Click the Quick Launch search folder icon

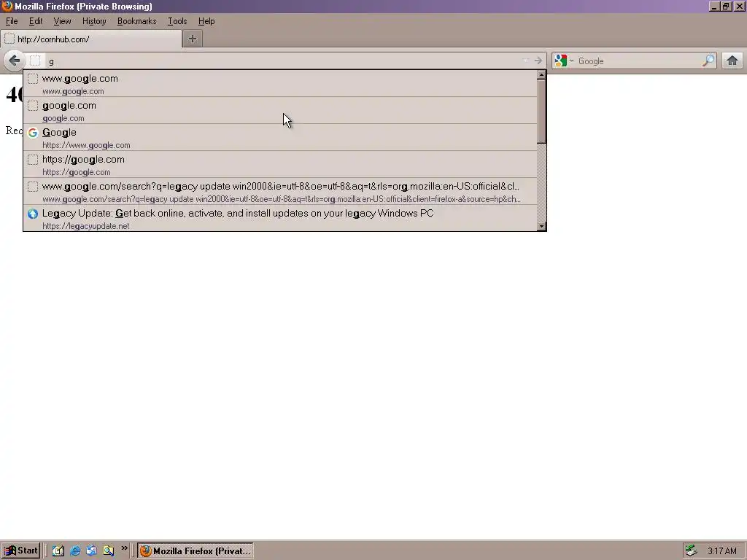click(x=108, y=551)
